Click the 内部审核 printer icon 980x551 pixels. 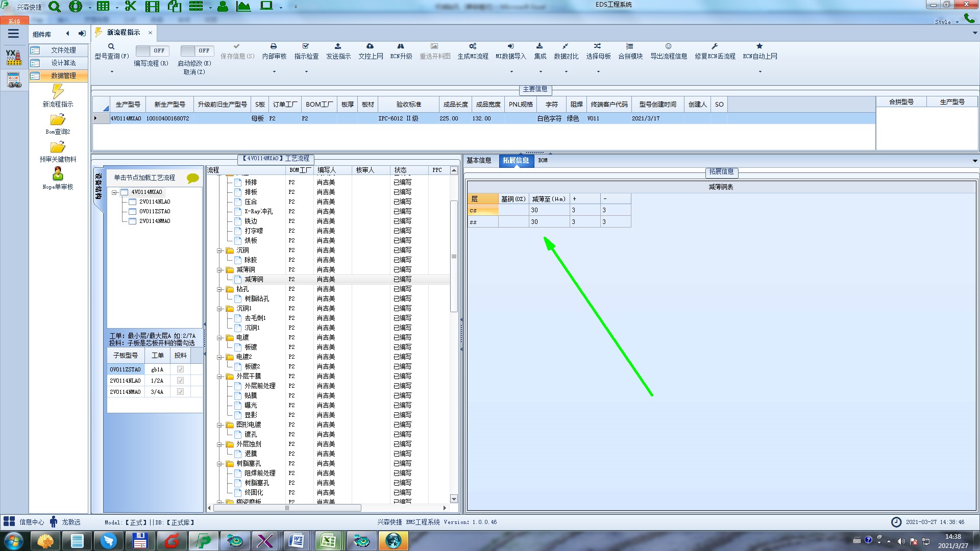[x=274, y=46]
